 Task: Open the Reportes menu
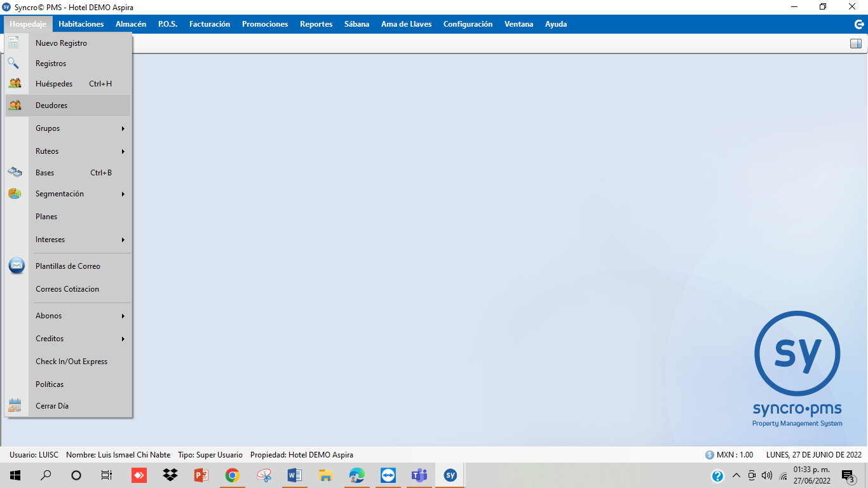(316, 24)
